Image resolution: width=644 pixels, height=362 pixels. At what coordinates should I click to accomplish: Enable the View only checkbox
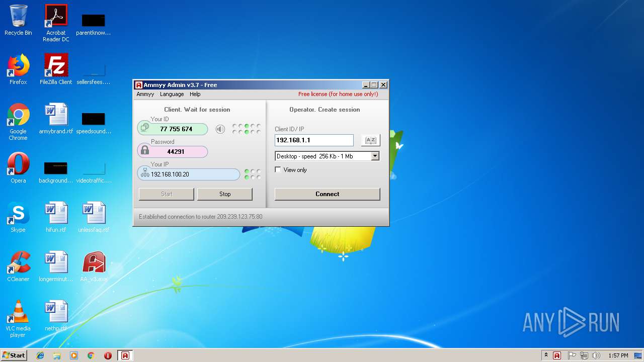[x=278, y=170]
